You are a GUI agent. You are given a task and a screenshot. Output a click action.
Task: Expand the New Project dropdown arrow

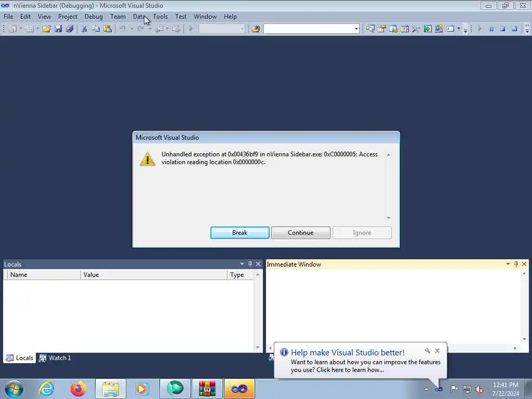pos(21,29)
